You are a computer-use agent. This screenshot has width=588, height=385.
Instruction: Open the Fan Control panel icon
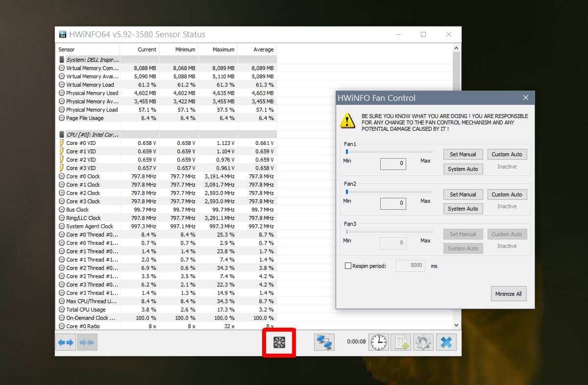[x=279, y=342]
